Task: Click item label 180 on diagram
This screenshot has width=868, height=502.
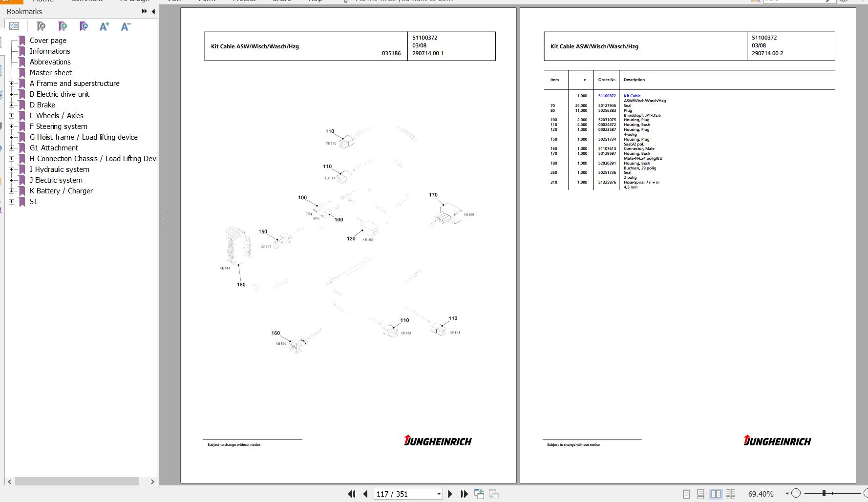Action: point(241,285)
